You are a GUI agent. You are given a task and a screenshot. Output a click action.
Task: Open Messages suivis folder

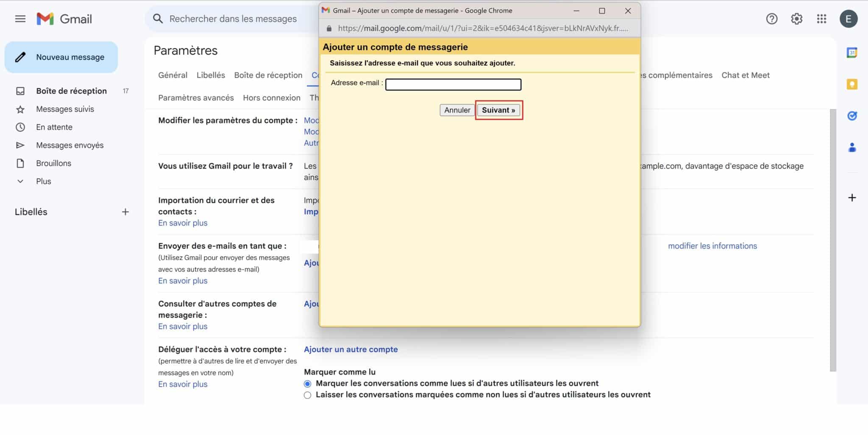65,109
